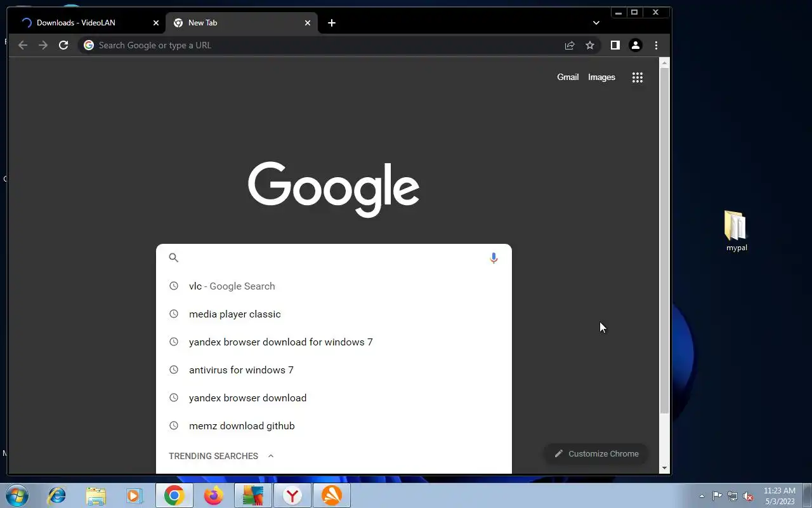Launch Internet Explorer from taskbar

57,495
